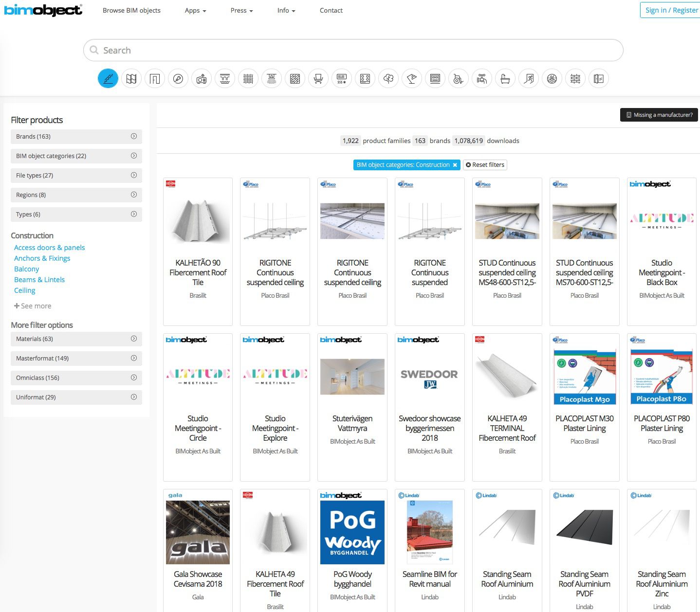Image resolution: width=700 pixels, height=612 pixels.
Task: Expand the Materials (63) filter options
Action: [76, 339]
